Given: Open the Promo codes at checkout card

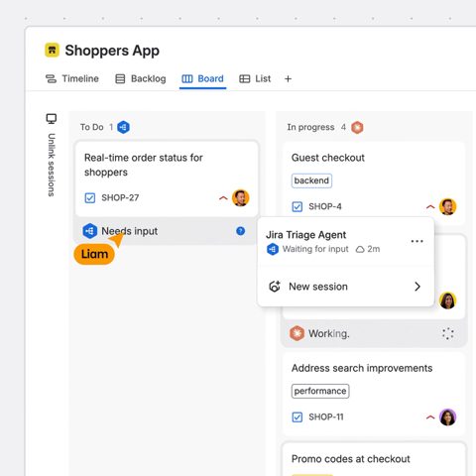Looking at the screenshot, I should click(x=374, y=459).
